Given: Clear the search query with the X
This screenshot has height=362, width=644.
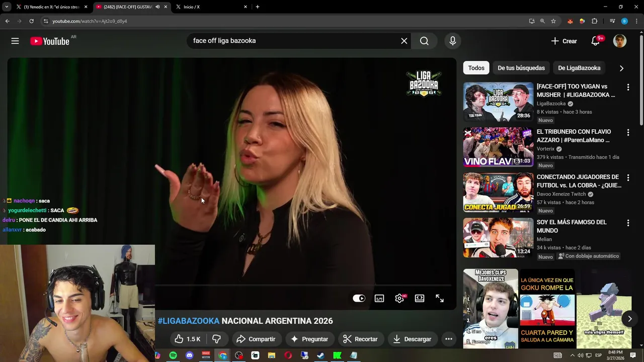Looking at the screenshot, I should tap(404, 41).
